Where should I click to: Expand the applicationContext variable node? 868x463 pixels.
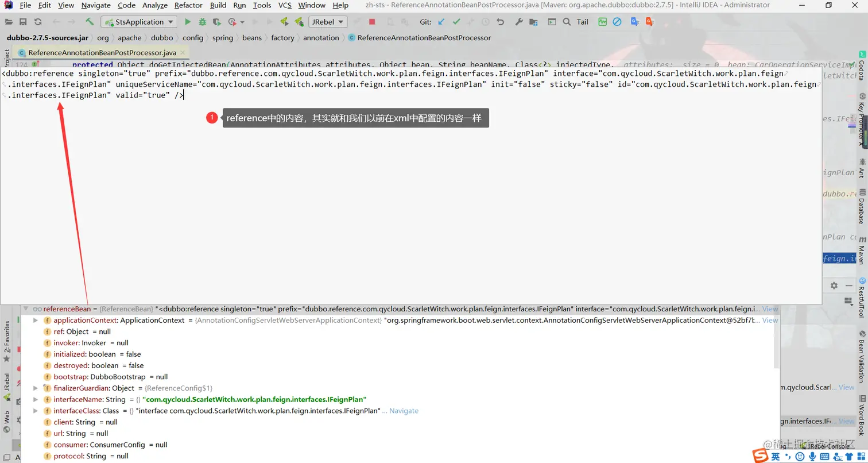tap(36, 320)
